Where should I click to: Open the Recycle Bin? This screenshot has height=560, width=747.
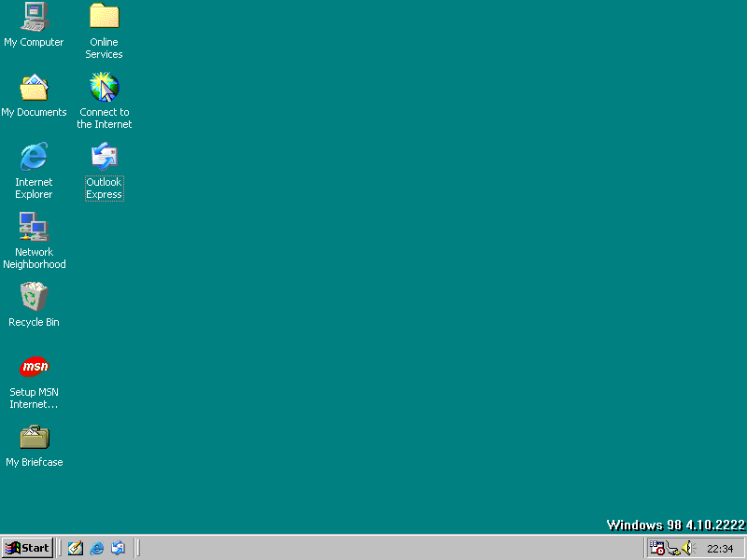click(34, 297)
